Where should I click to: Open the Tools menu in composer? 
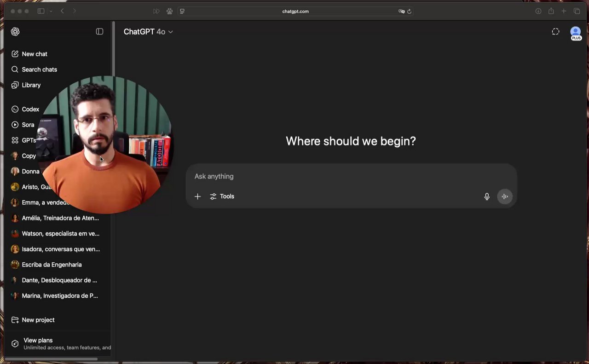[x=222, y=196]
